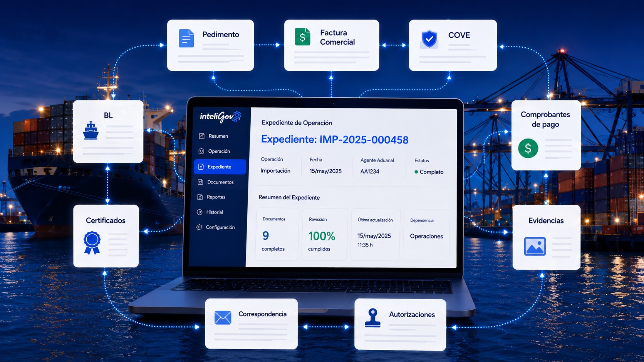
Task: Click the green invoice icon on Factura Comercial
Action: click(x=302, y=37)
